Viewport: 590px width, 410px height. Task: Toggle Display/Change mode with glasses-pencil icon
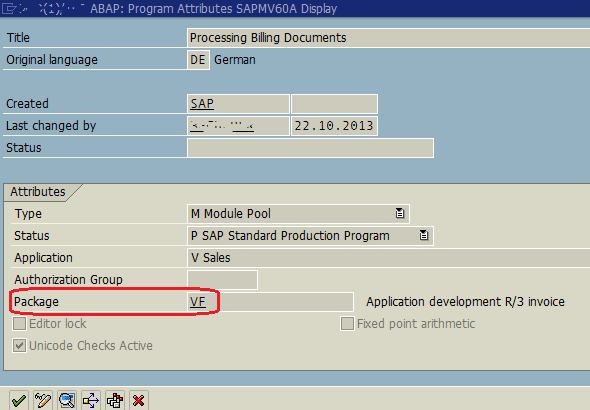43,400
